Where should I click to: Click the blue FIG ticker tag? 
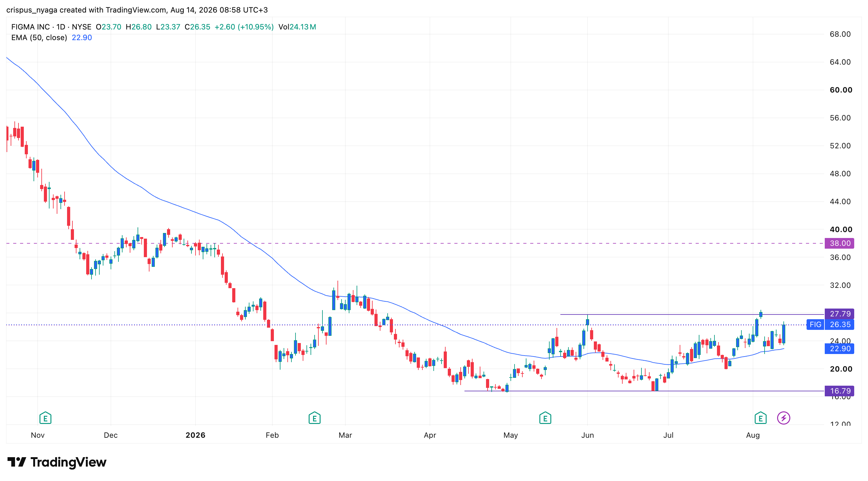[x=815, y=325]
